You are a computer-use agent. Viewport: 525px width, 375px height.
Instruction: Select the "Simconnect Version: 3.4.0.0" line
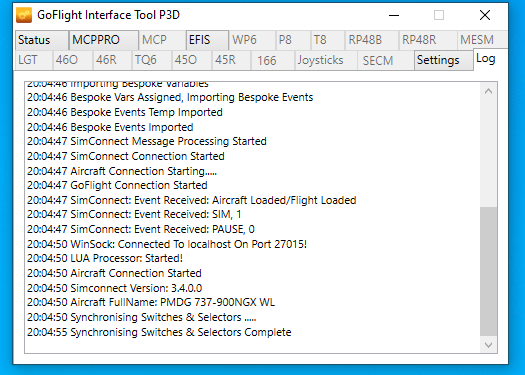115,288
